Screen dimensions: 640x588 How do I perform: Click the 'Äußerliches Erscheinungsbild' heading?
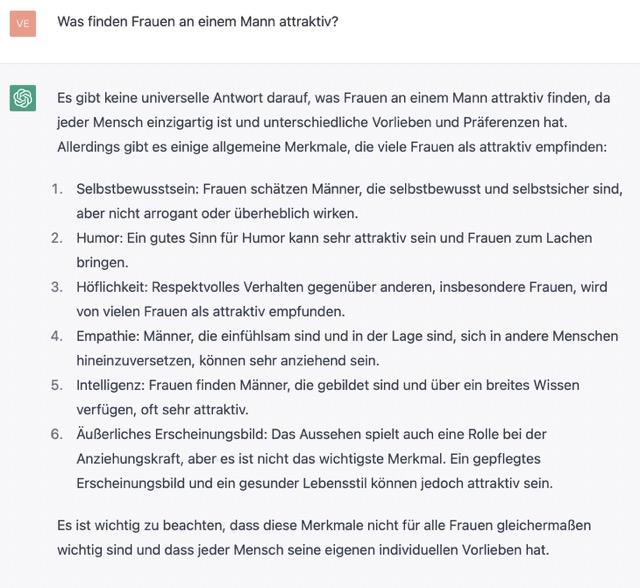point(170,434)
